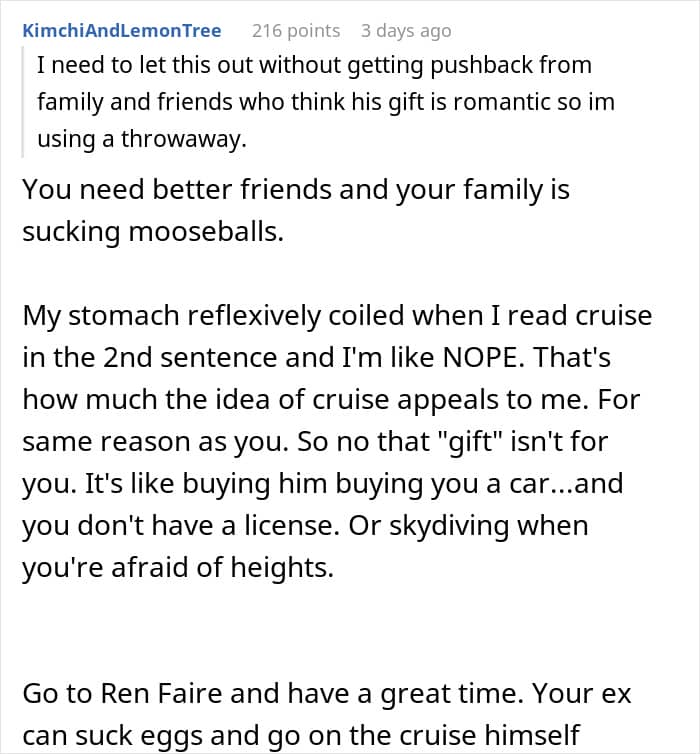Open KimchiAndLemonTree's user profile
Image resolution: width=700 pixels, height=754 pixels.
pyautogui.click(x=122, y=30)
